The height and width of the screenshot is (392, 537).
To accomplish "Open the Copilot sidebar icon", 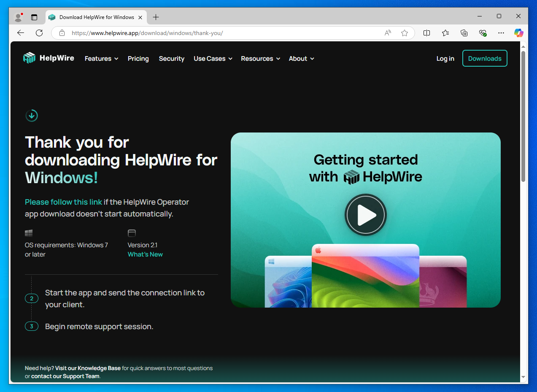I will [x=519, y=33].
